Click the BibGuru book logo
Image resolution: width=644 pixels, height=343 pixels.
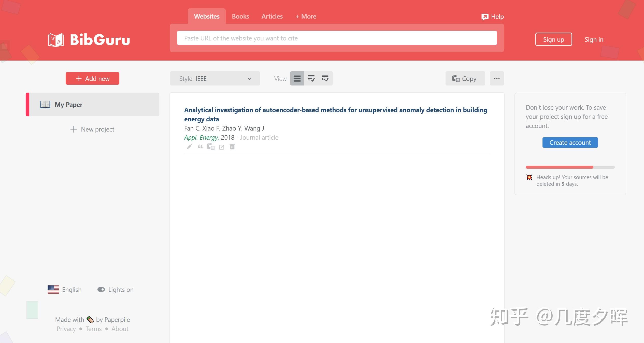(x=56, y=40)
